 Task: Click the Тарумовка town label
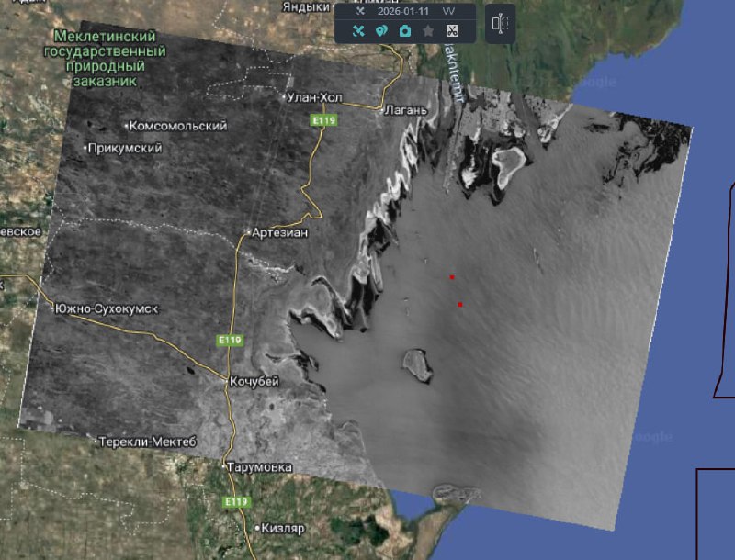coord(260,467)
